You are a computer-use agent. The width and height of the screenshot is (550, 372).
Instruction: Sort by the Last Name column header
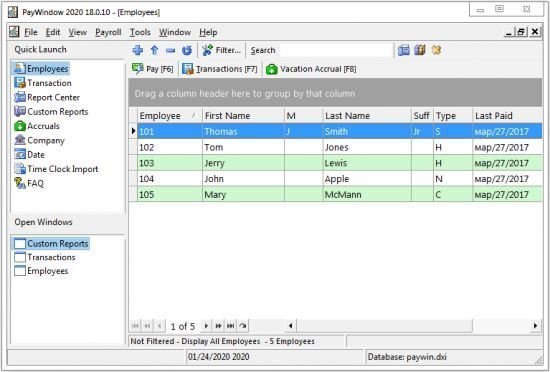367,116
